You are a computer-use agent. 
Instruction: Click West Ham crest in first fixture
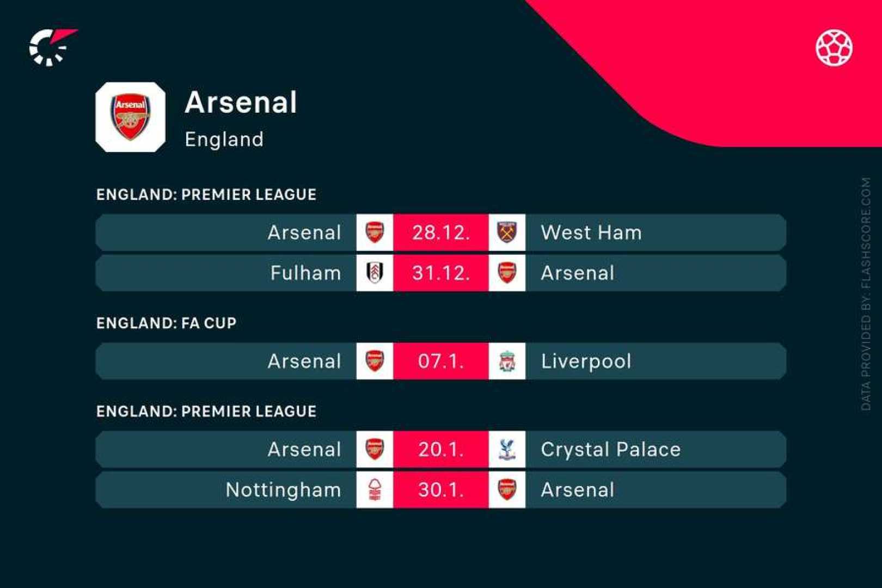507,232
